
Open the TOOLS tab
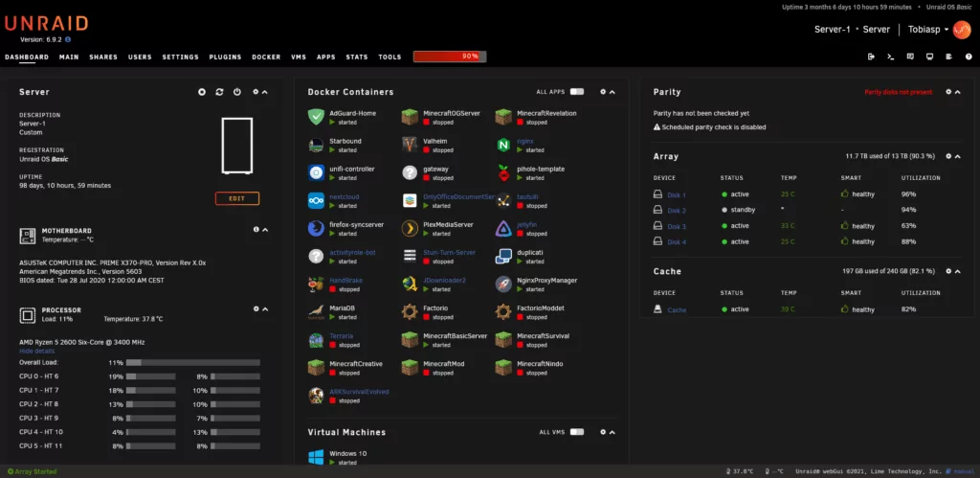(x=390, y=57)
